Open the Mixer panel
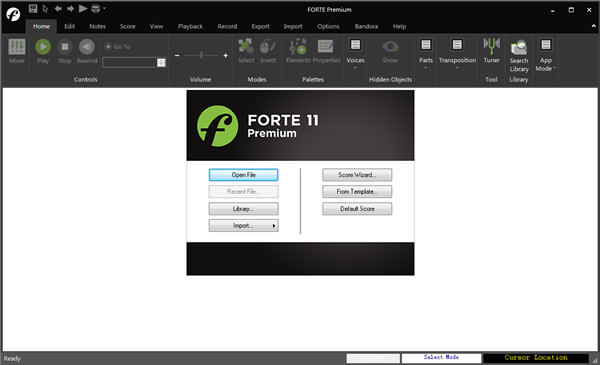 click(17, 51)
